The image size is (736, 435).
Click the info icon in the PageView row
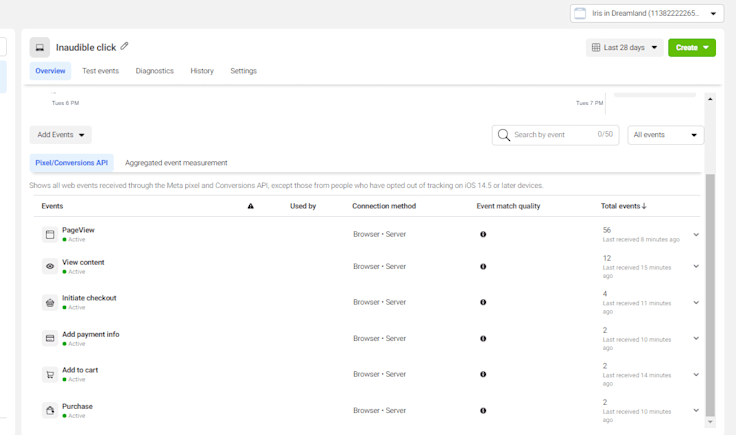coord(483,234)
